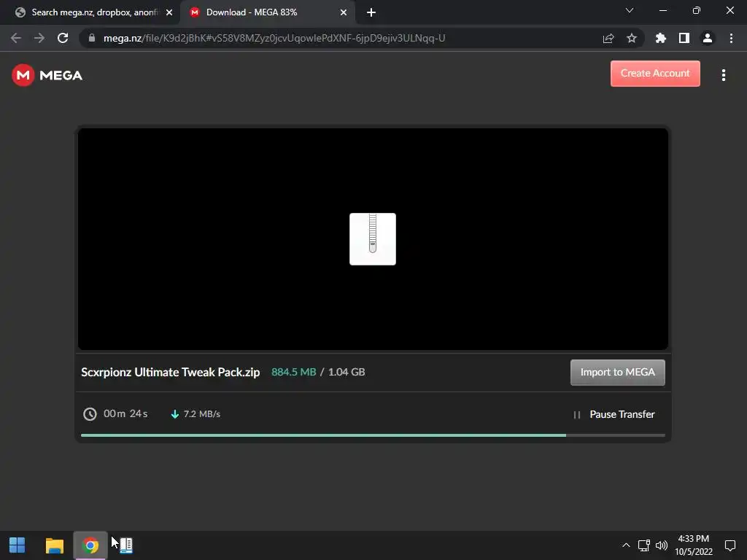Screen dimensions: 747x560
Task: Click the downloaded amount 884.5 MB
Action: pyautogui.click(x=293, y=372)
